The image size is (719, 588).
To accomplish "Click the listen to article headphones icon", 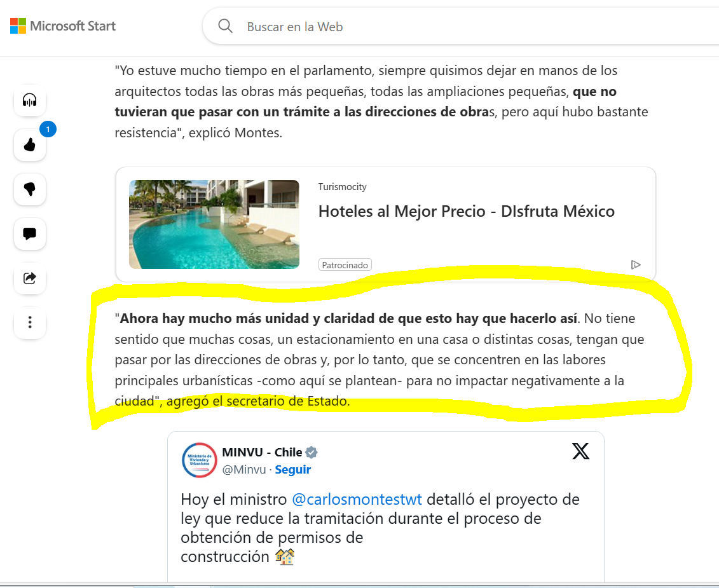I will point(30,100).
